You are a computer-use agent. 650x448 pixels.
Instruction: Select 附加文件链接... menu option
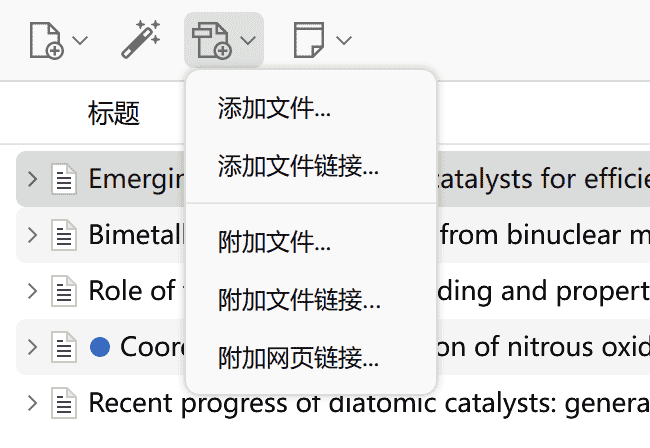(x=298, y=299)
